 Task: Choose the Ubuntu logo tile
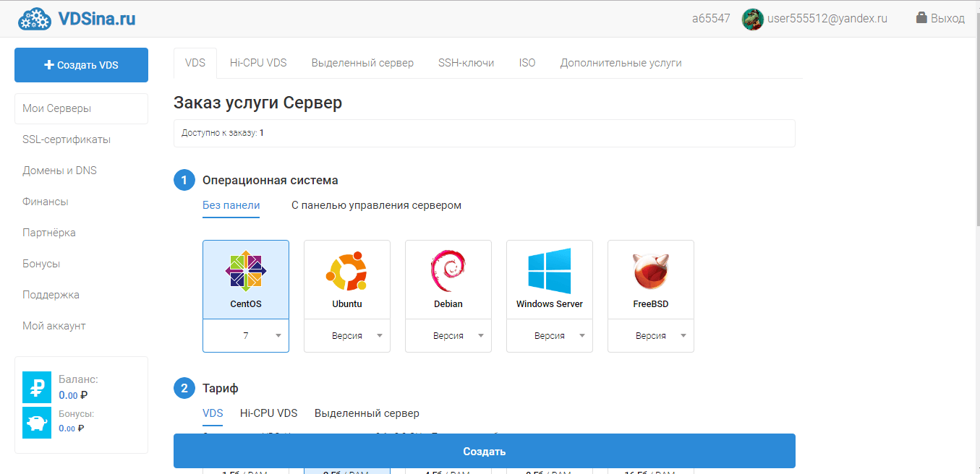[x=347, y=270]
